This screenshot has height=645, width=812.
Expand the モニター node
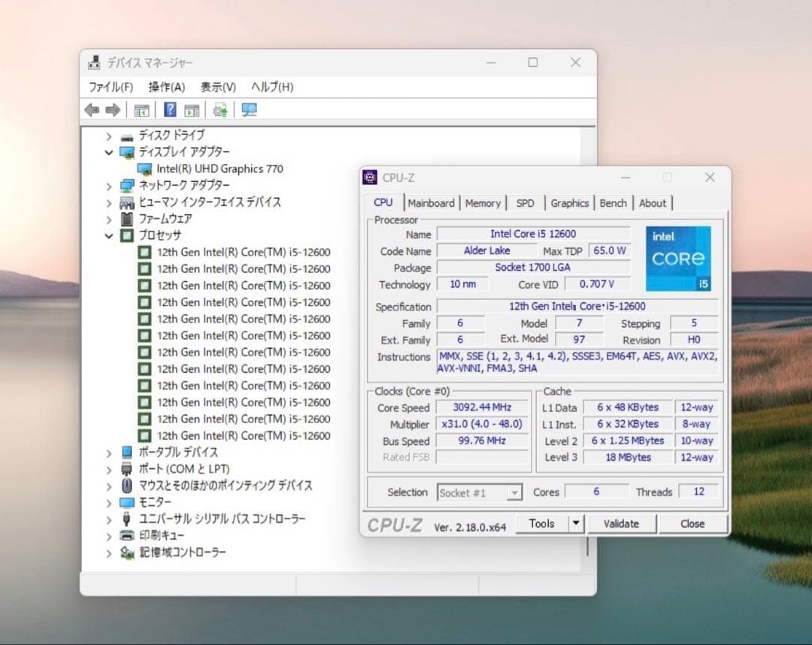coord(109,503)
